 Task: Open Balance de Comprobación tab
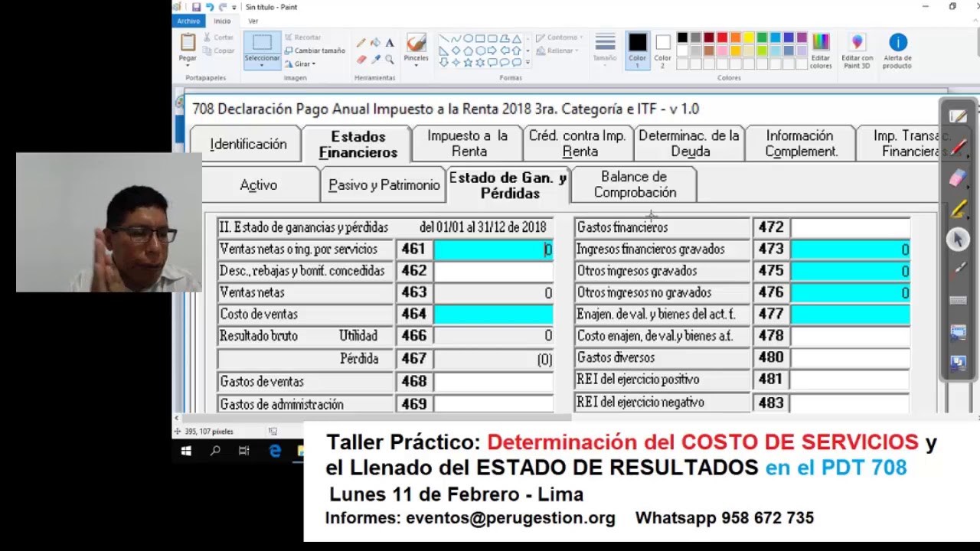(x=635, y=184)
